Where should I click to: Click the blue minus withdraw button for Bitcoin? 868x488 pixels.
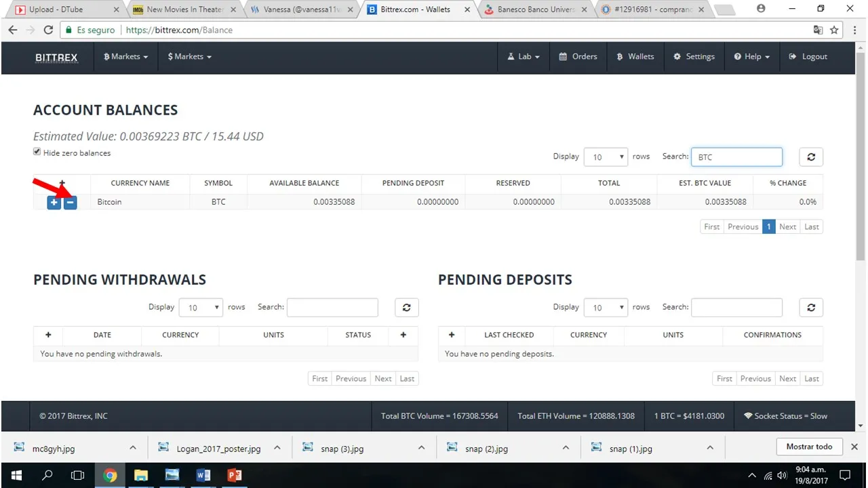[x=70, y=202]
